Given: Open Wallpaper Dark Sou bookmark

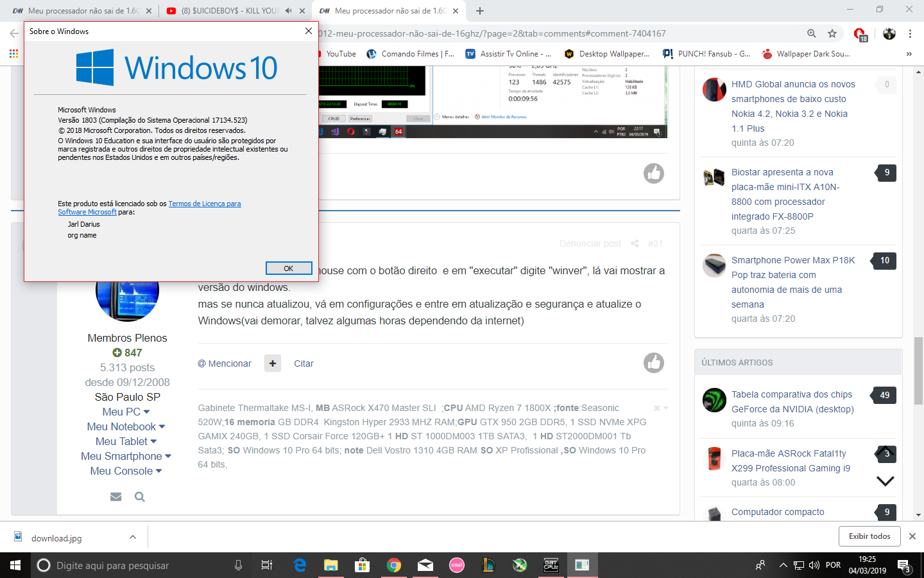Looking at the screenshot, I should point(806,54).
